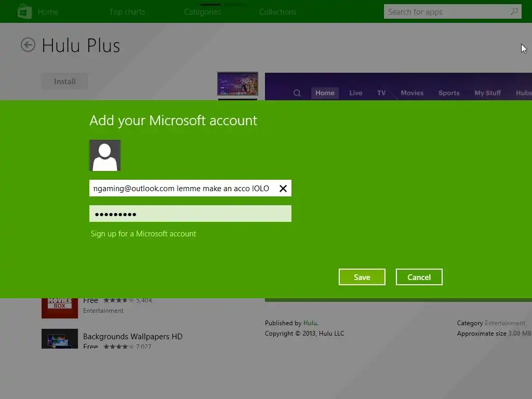
Task: Click the Backgrounds Wallpapers HD title
Action: click(132, 336)
